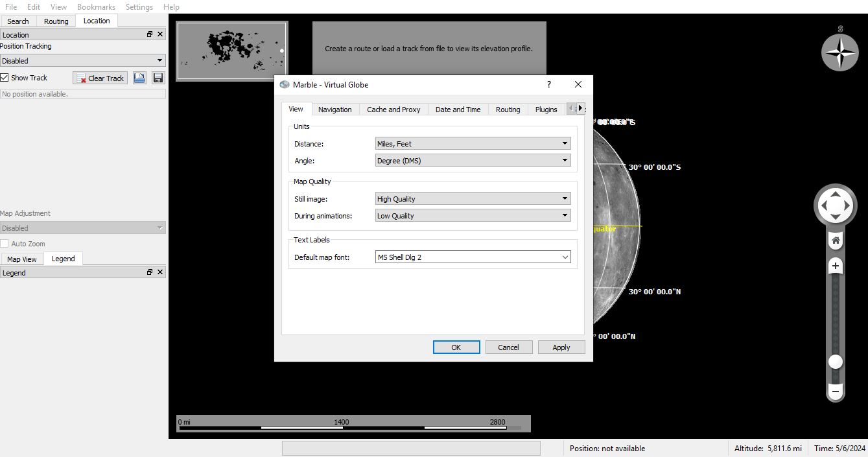
Task: Click the zoom slider handle
Action: [836, 361]
